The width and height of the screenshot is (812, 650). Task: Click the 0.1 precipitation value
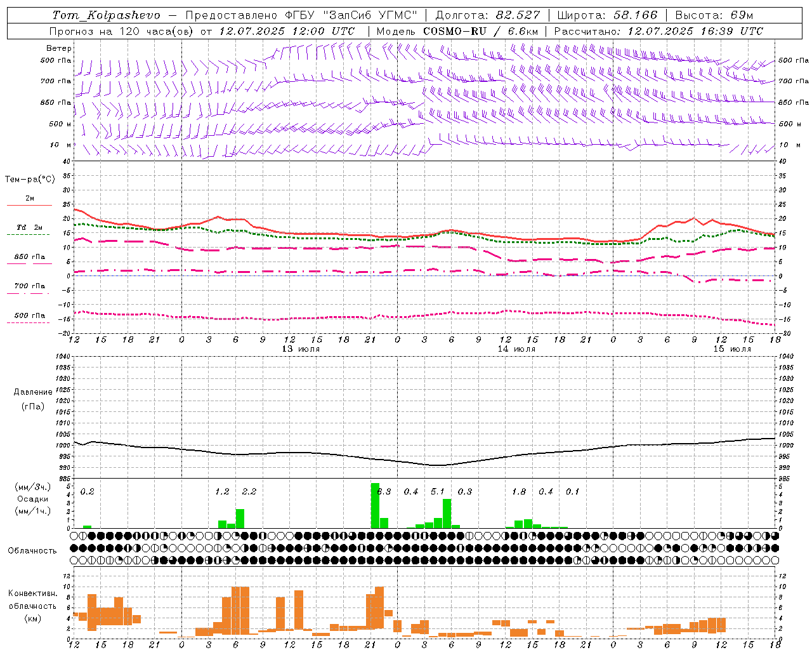point(573,492)
